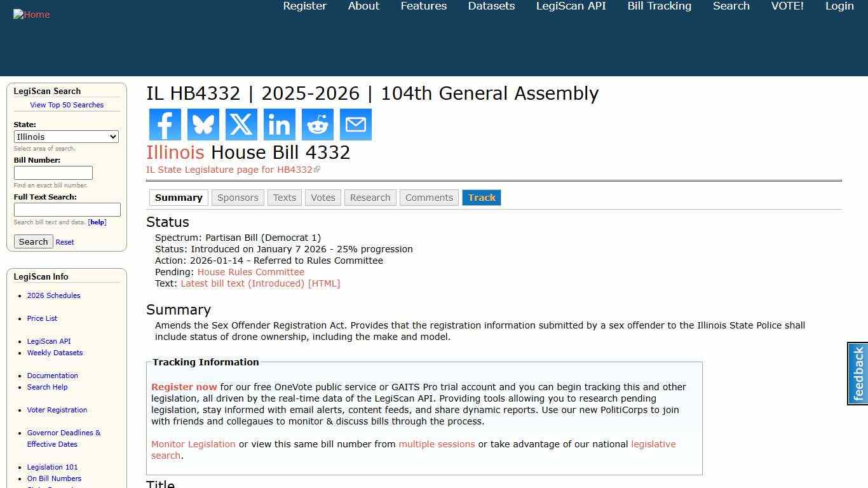Share the bill on LinkedIn
The height and width of the screenshot is (488, 868).
click(279, 124)
